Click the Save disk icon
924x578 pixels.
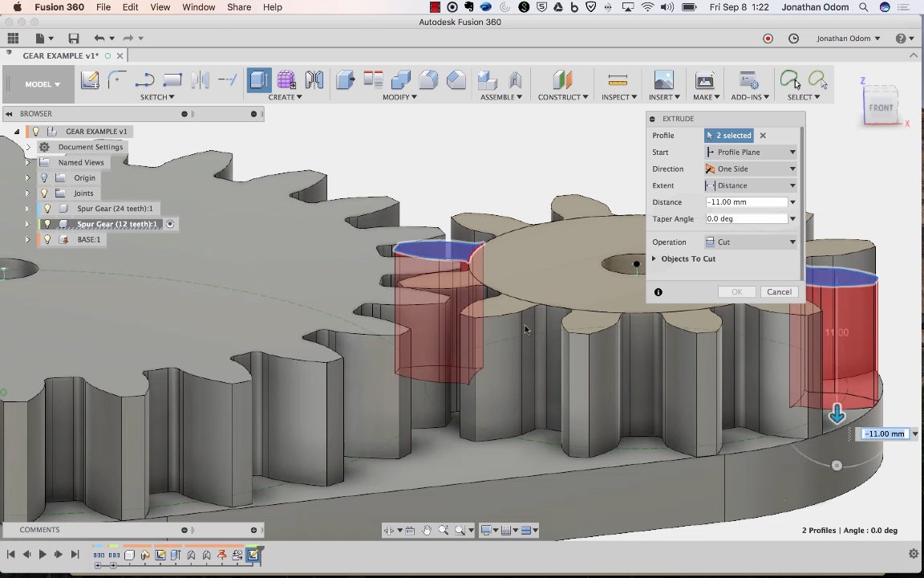pyautogui.click(x=74, y=39)
